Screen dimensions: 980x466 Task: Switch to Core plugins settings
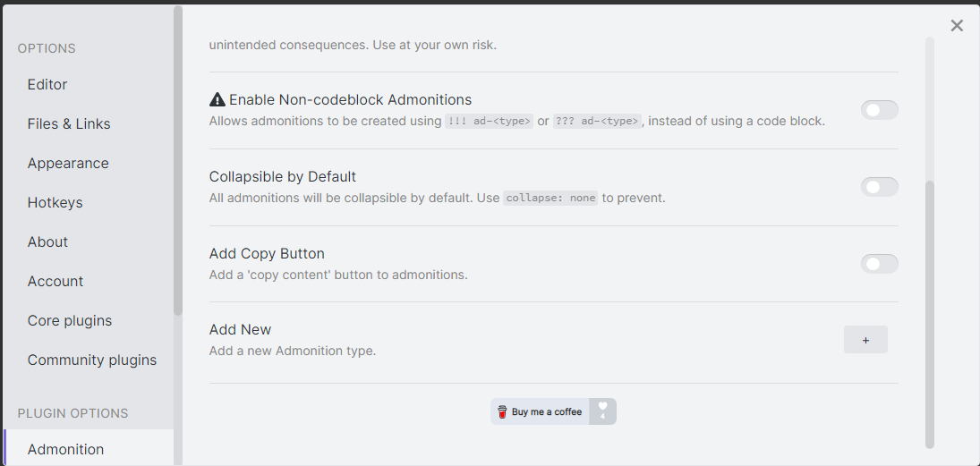coord(70,321)
